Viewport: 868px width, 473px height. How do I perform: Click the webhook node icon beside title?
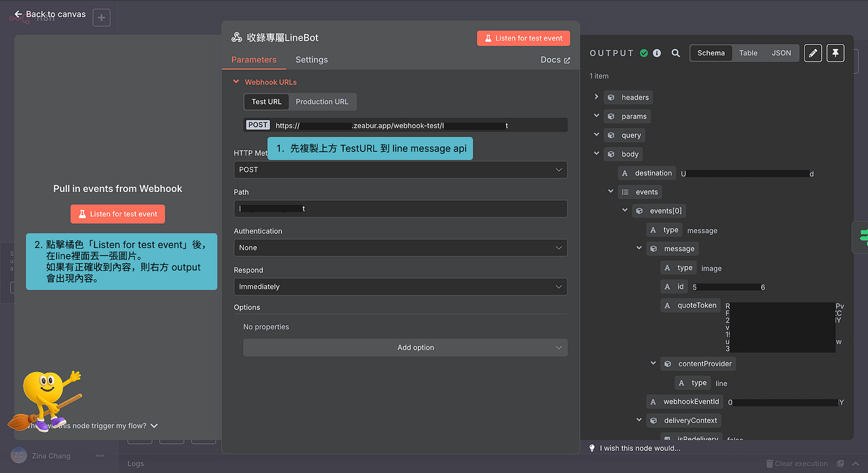237,38
